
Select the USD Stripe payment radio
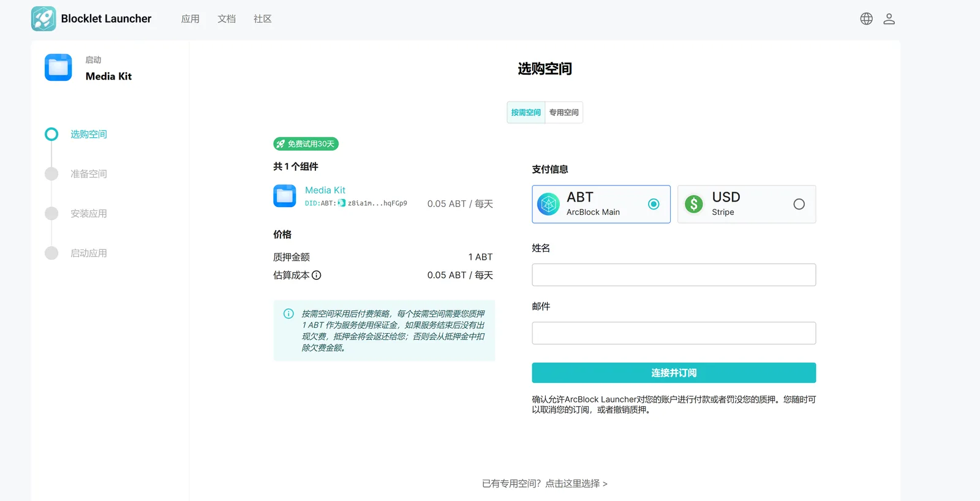point(799,204)
